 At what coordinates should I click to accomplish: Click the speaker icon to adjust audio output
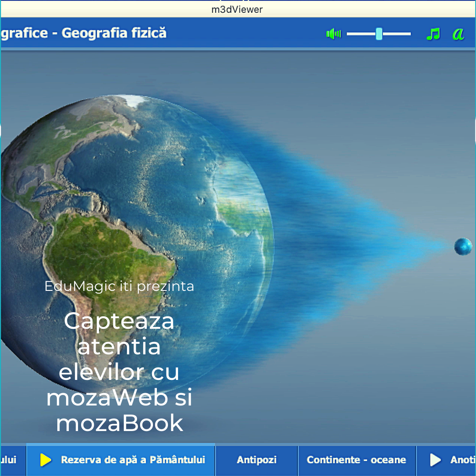pyautogui.click(x=334, y=33)
